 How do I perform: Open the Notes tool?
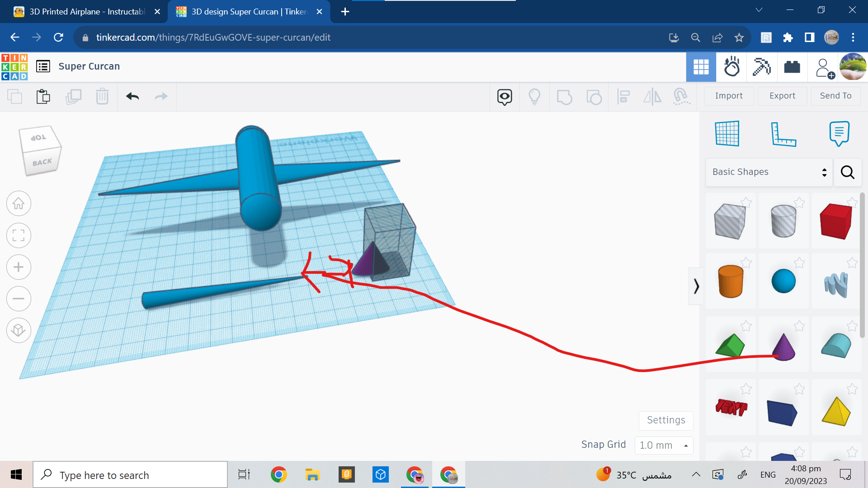tap(839, 134)
